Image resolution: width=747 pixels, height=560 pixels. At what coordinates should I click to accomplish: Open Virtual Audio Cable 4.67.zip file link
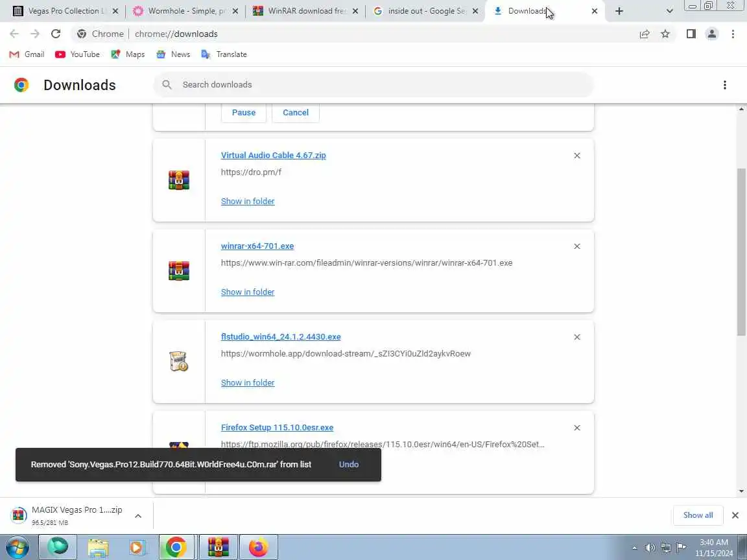(x=274, y=156)
